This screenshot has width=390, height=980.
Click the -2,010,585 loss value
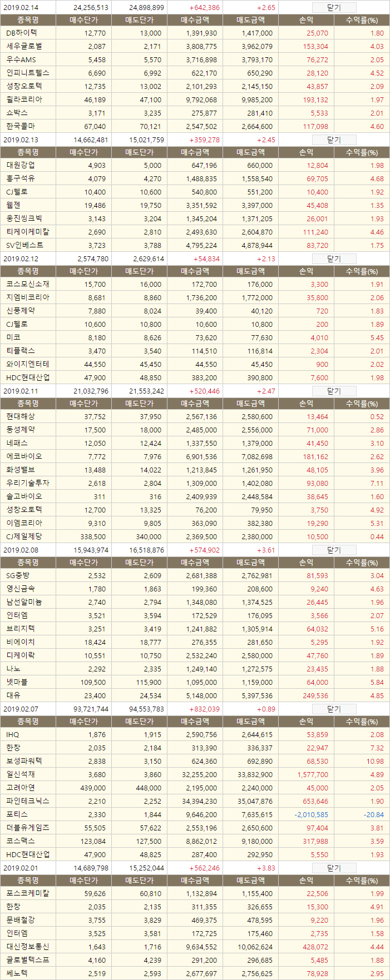coord(312,815)
